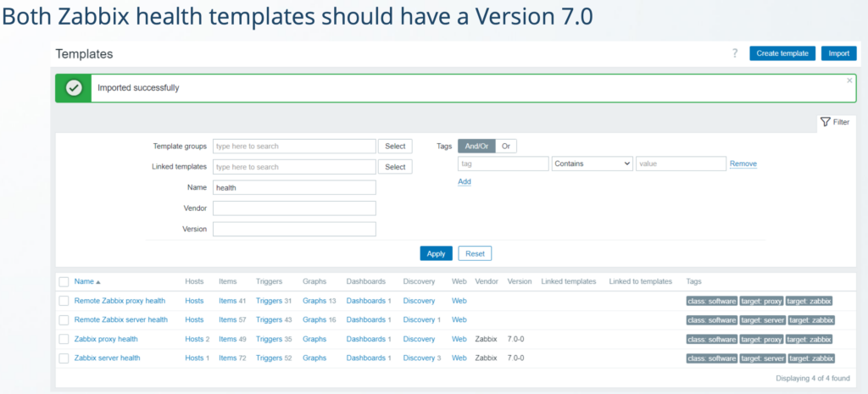Click the Linked templates search field
The image size is (868, 394).
[294, 167]
